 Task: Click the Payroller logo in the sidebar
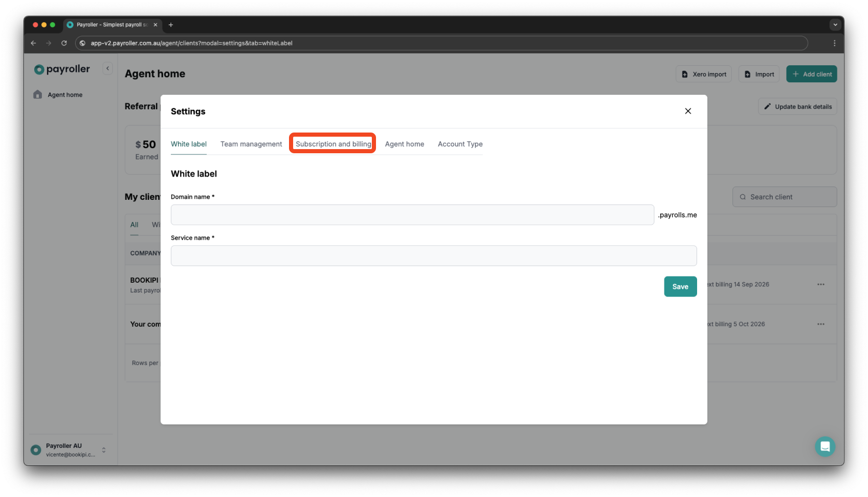(61, 68)
